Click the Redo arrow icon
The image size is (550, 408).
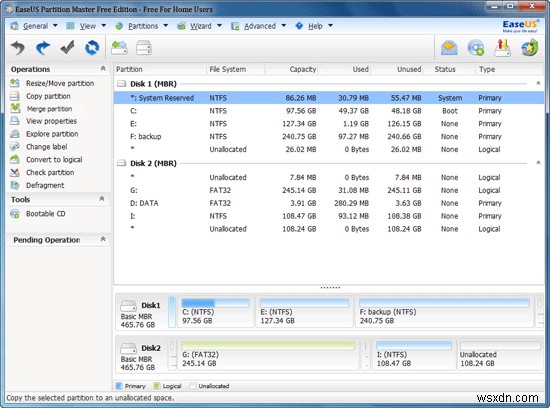[43, 48]
